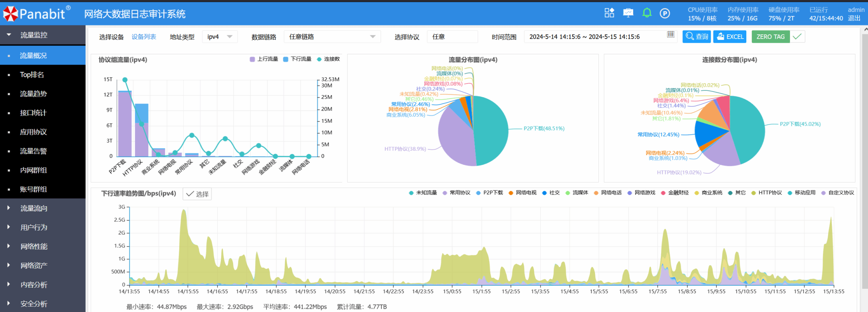Select Top排名 in the sidebar

32,75
